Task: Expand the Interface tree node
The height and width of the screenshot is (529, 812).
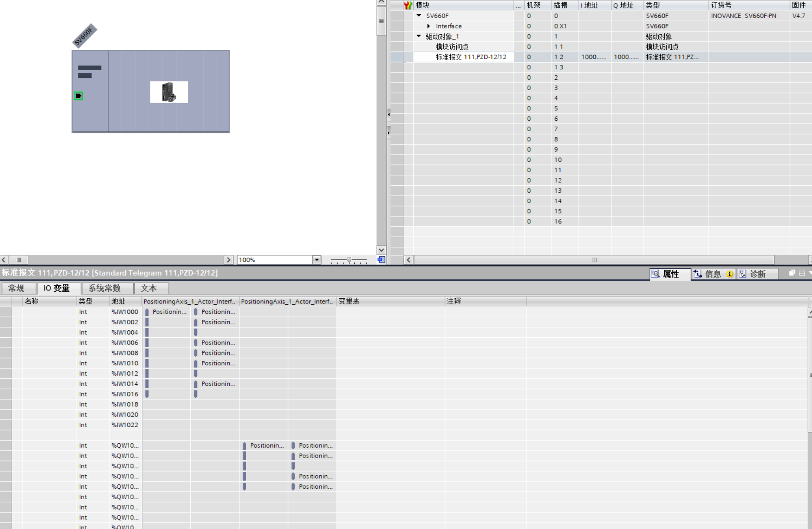Action: pyautogui.click(x=429, y=26)
